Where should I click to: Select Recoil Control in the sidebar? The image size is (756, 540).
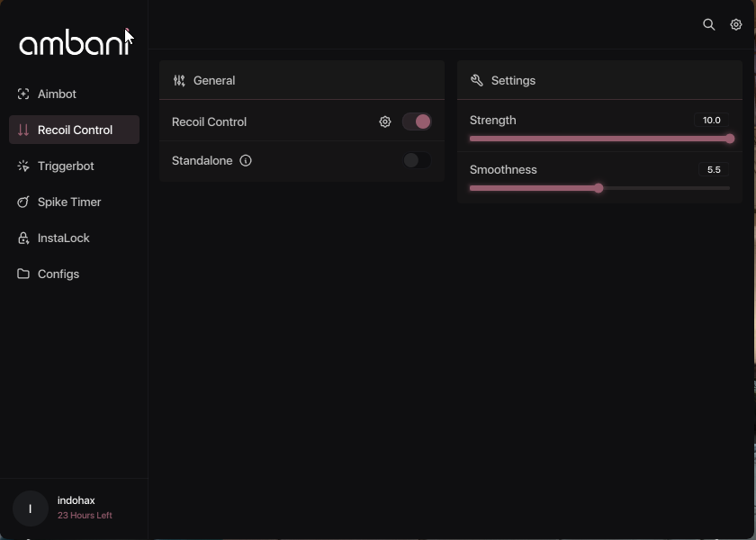74,130
